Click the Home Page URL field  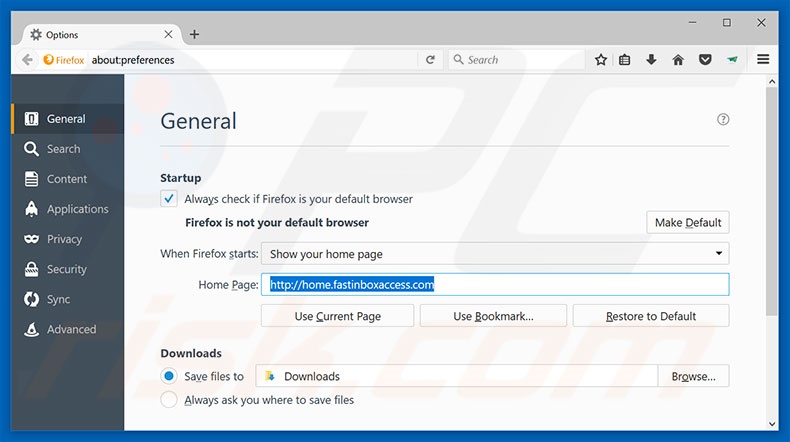495,284
